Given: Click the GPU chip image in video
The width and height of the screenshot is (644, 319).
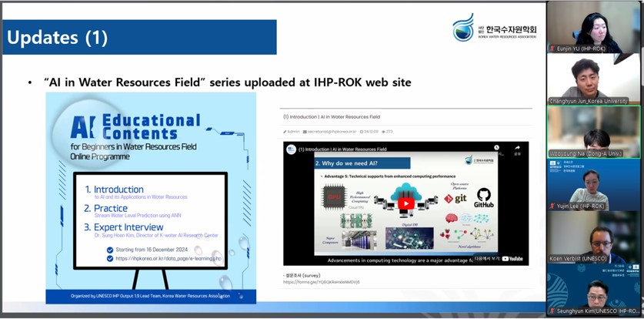Looking at the screenshot, I should (333, 197).
